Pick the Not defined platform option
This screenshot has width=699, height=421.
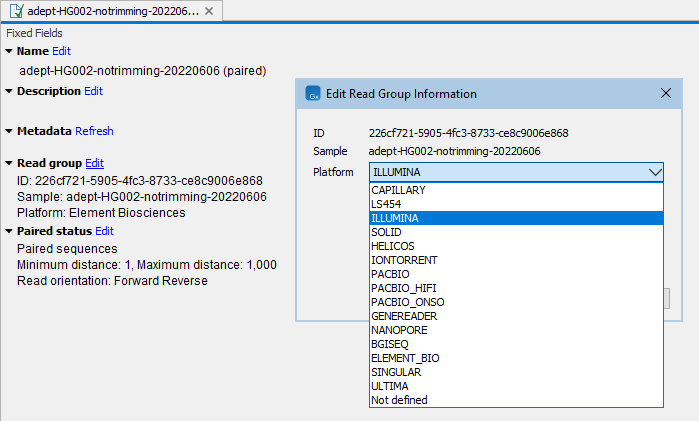tap(399, 400)
